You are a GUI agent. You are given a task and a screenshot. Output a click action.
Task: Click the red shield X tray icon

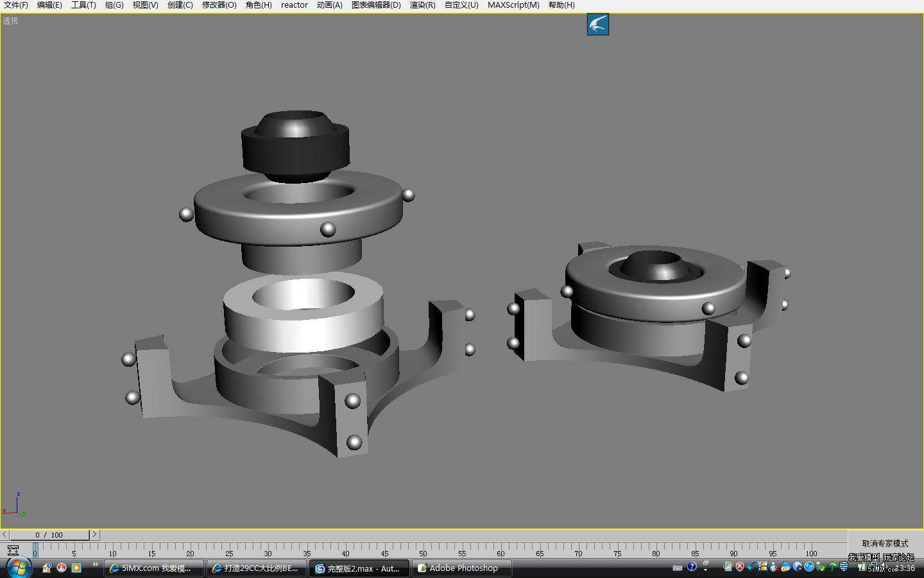coord(740,566)
